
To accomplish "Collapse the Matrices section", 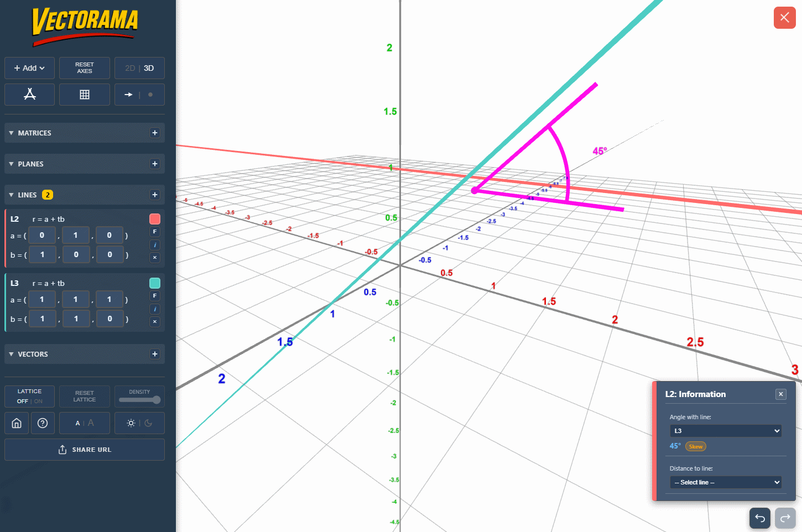I will [11, 133].
